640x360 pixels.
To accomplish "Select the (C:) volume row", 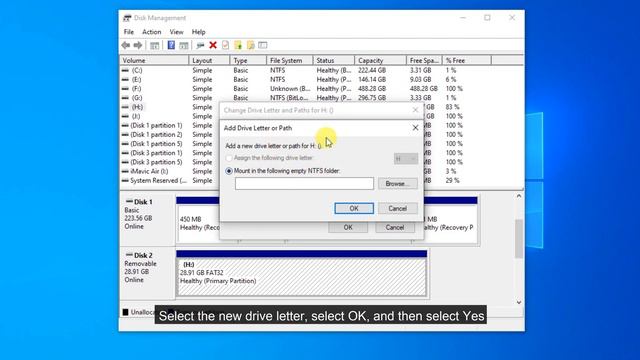I will (x=322, y=70).
